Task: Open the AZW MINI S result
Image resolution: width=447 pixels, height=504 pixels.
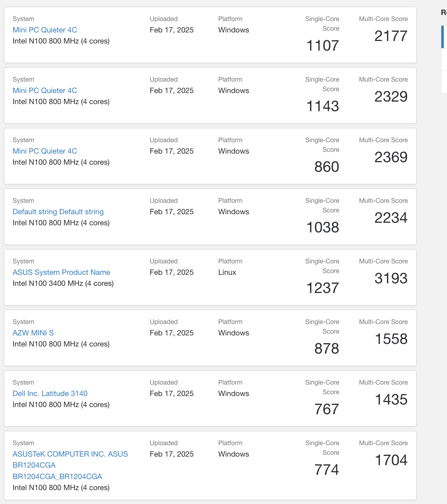Action: point(33,333)
